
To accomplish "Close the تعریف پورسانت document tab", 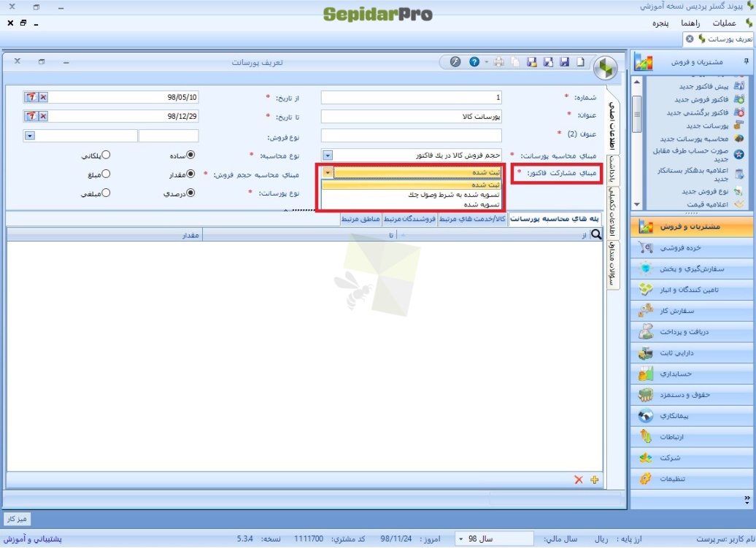I will 690,39.
